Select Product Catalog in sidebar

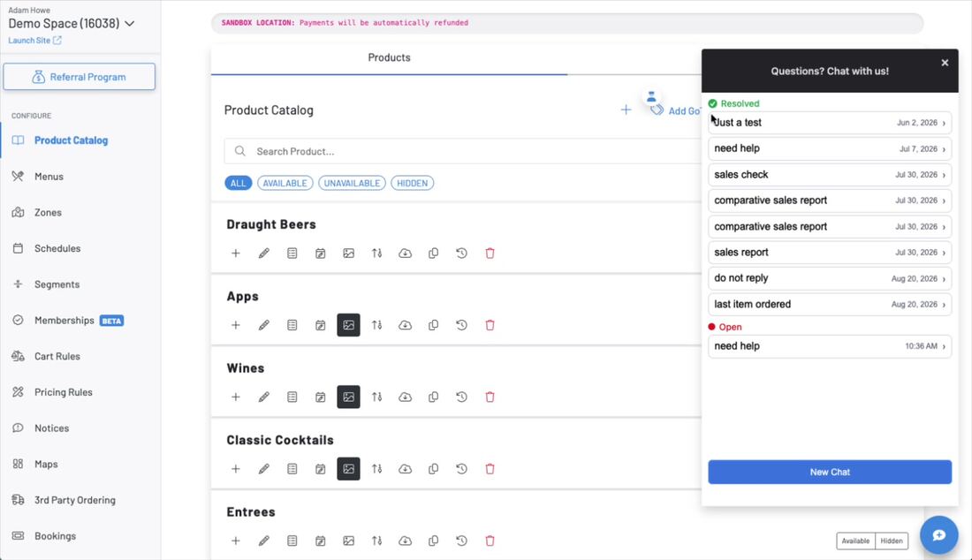(x=71, y=140)
